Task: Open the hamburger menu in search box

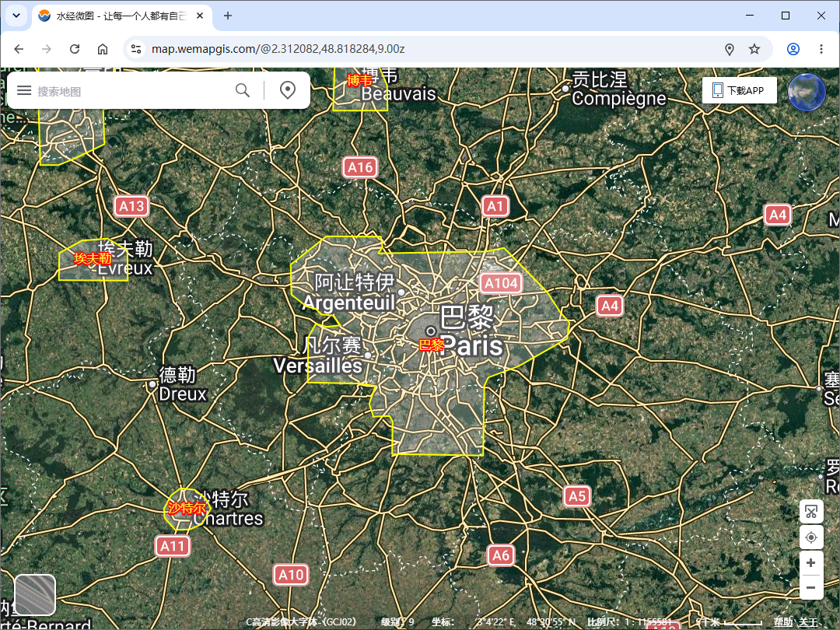Action: tap(24, 90)
